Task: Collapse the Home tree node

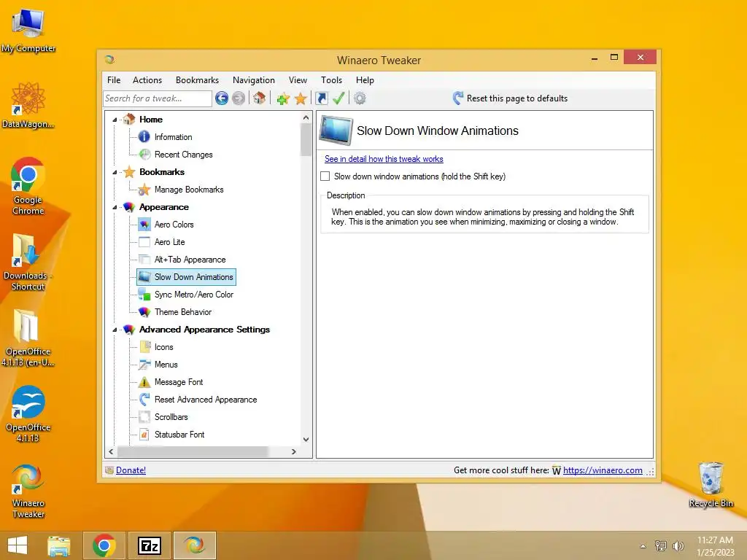Action: tap(115, 120)
